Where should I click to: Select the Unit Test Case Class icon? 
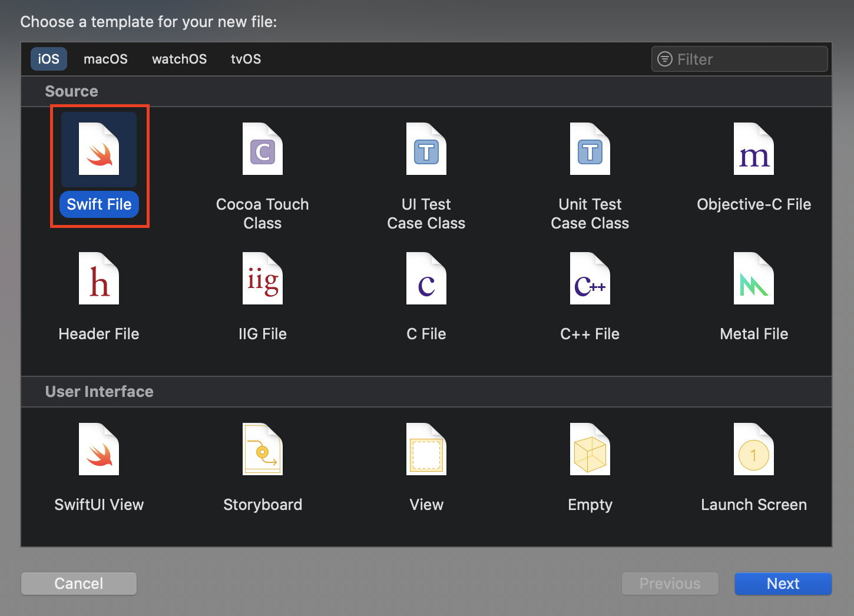pos(590,149)
